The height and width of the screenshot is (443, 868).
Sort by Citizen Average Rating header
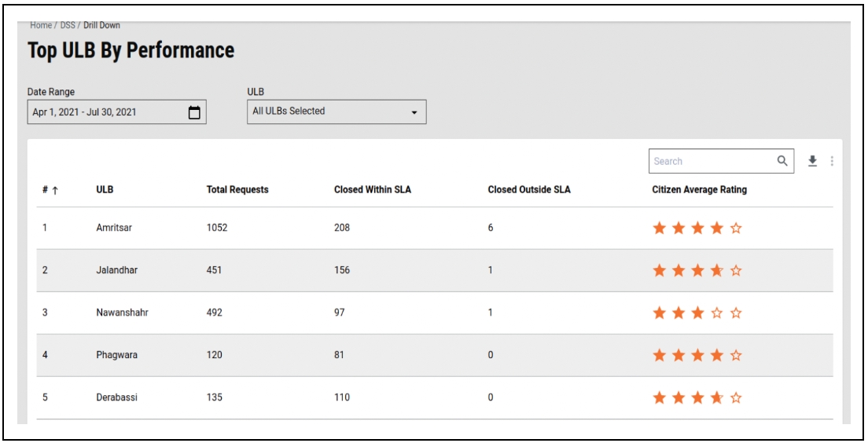pyautogui.click(x=699, y=190)
